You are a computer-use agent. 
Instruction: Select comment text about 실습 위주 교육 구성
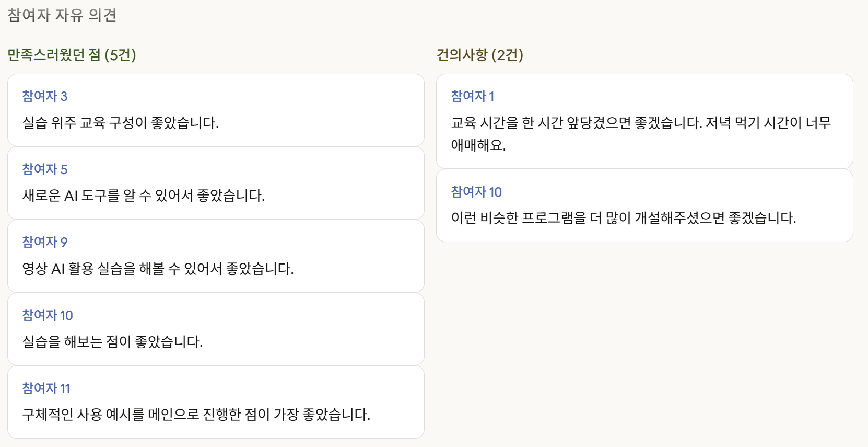121,123
